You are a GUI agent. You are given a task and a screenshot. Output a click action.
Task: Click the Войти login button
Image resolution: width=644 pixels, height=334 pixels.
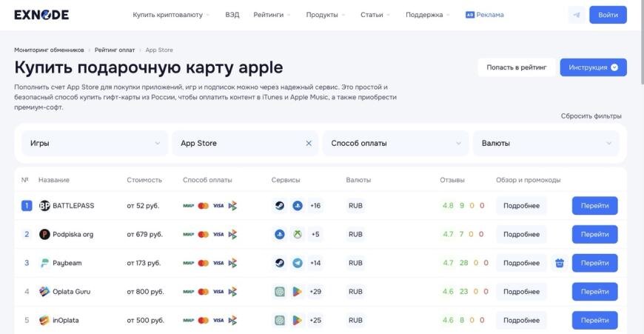point(608,15)
